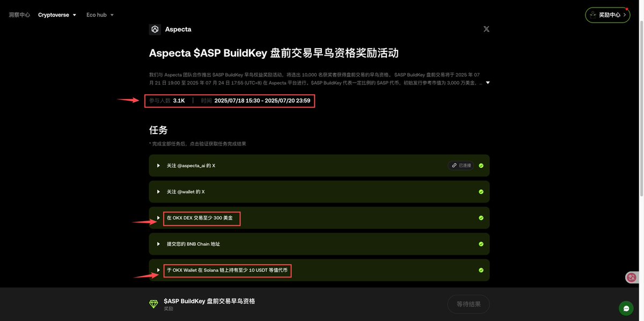Expand the 关注 @aspecta_ai 的 X task
Viewport: 644px width, 321px height.
point(158,166)
